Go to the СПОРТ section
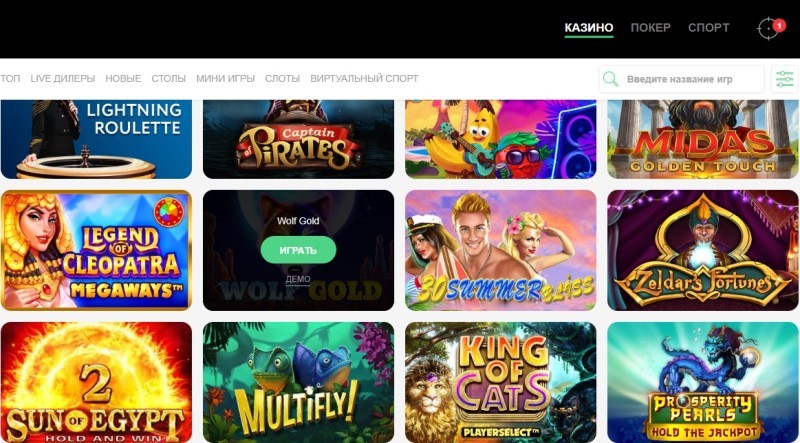 click(x=709, y=28)
